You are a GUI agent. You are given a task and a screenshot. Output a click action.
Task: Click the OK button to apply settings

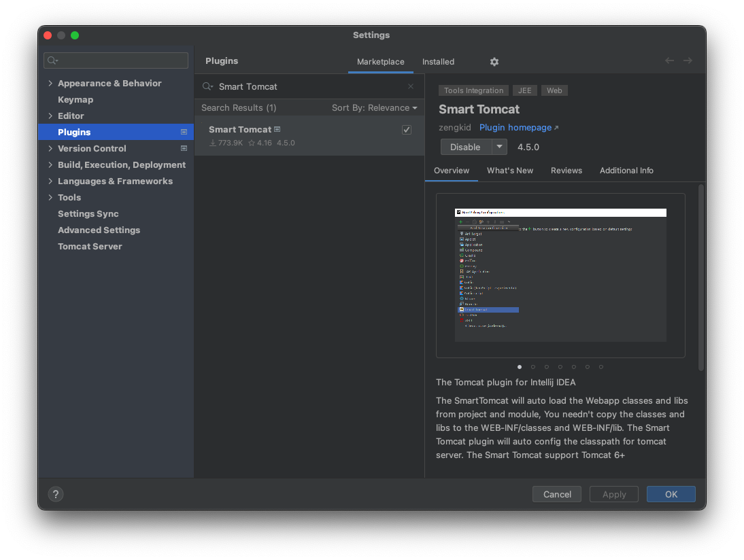point(671,494)
